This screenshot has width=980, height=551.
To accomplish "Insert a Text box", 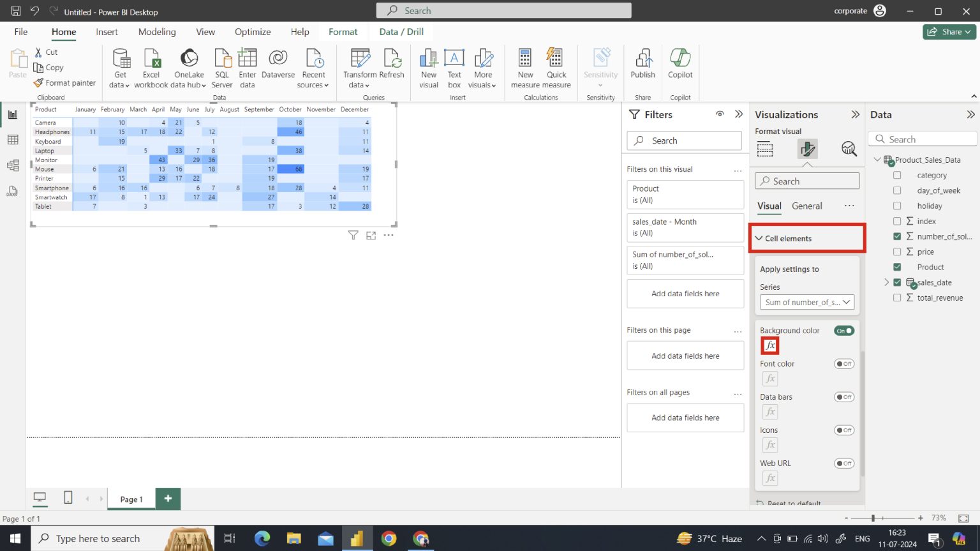I will click(454, 67).
